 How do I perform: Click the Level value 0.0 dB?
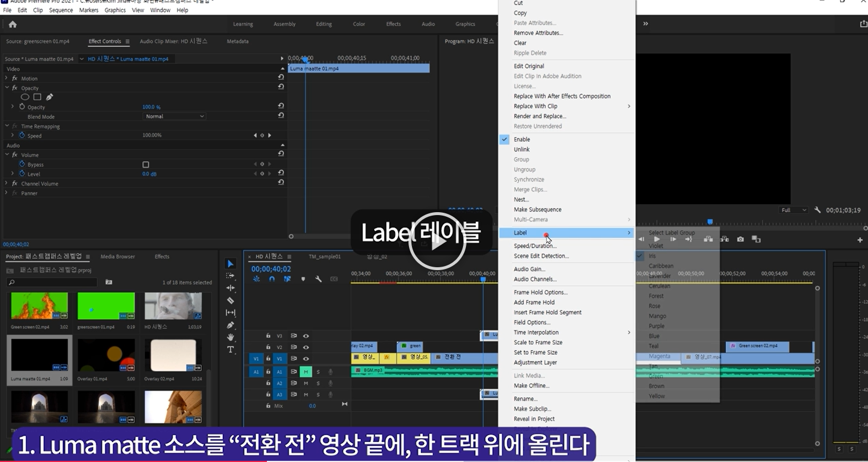(x=150, y=174)
